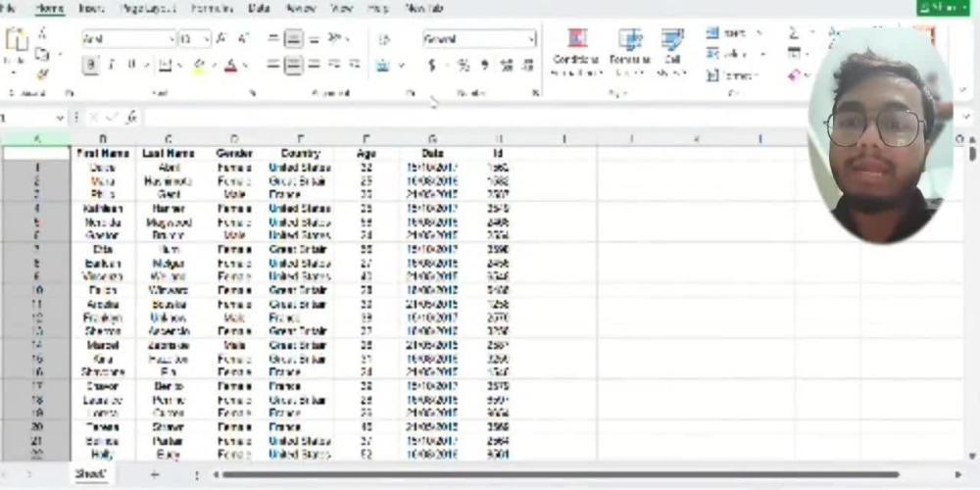Screen dimensions: 980x490
Task: Open the font name dropdown
Action: click(x=171, y=39)
